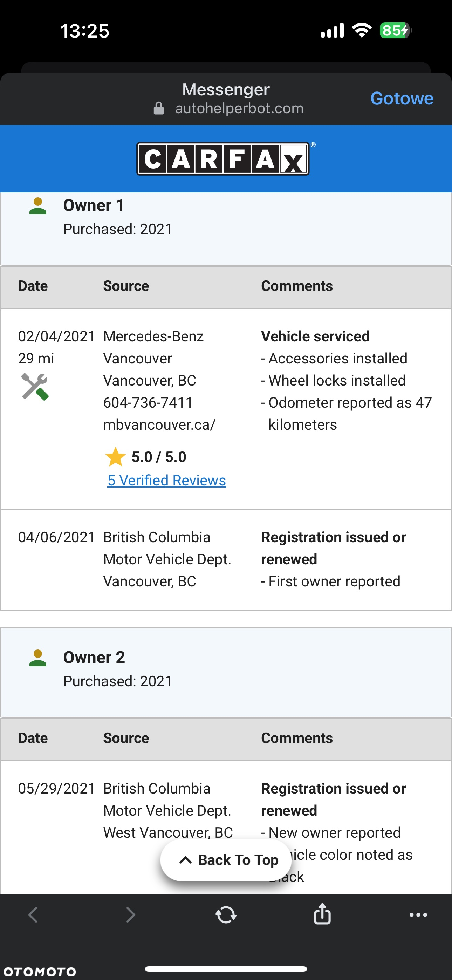This screenshot has width=452, height=980.
Task: Tap the cellular signal bars icon
Action: [x=332, y=30]
